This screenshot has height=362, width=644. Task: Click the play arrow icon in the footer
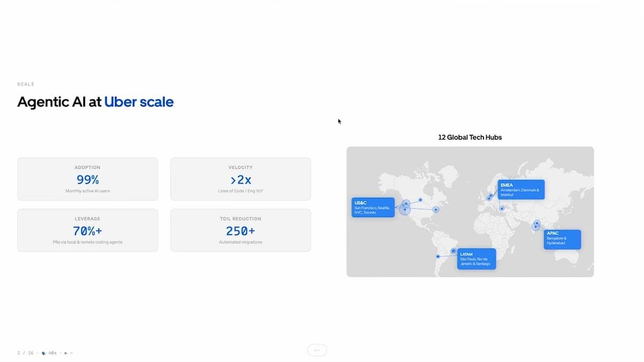(x=65, y=353)
